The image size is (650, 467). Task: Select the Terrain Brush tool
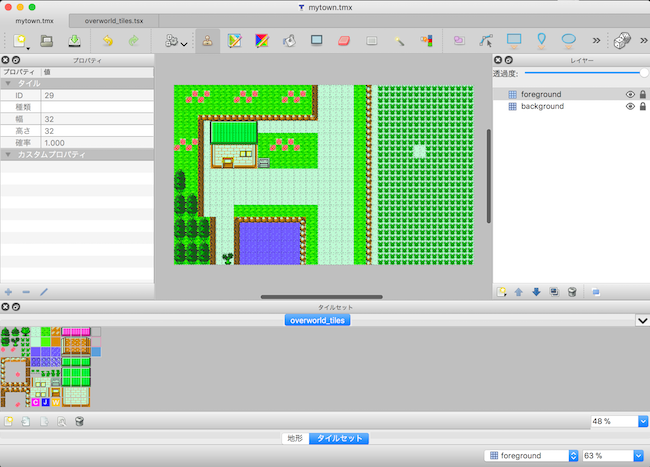point(235,41)
